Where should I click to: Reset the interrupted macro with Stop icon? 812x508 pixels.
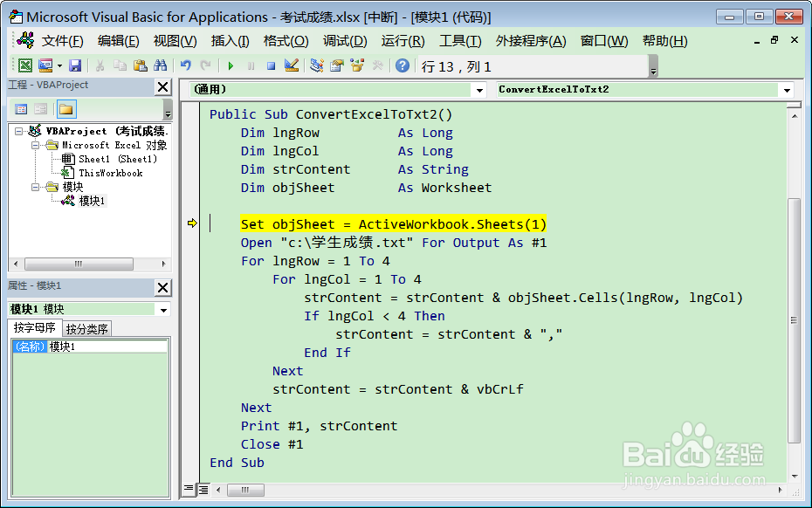[x=271, y=64]
